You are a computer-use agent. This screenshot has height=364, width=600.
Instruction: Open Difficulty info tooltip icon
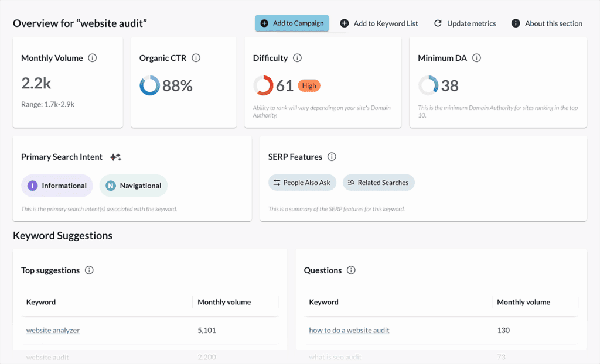click(x=297, y=58)
